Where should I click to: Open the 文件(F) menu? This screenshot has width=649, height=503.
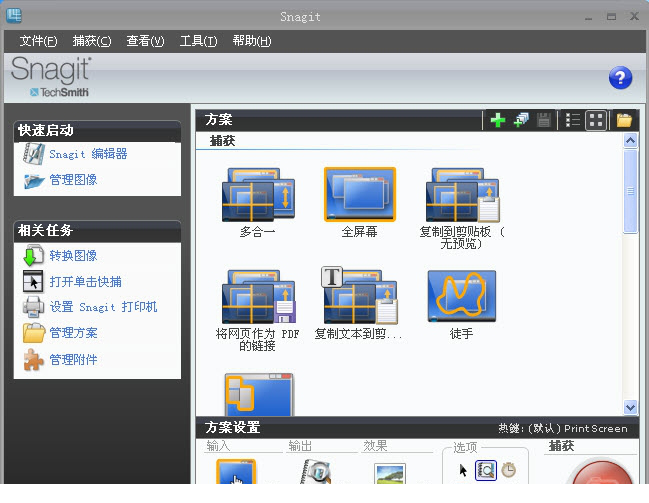38,41
